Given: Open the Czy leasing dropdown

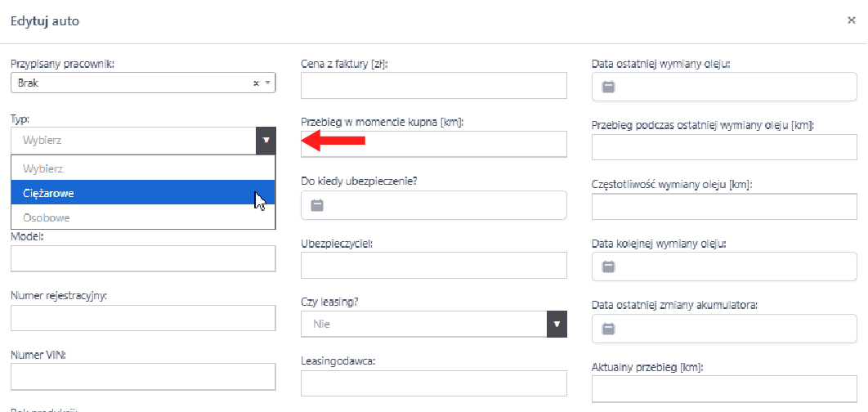Looking at the screenshot, I should click(557, 324).
